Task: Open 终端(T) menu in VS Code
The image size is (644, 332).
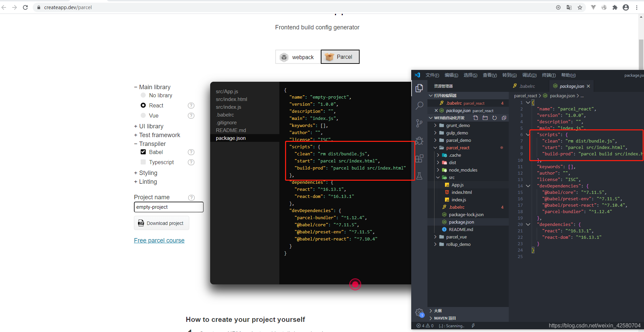Action: click(549, 75)
